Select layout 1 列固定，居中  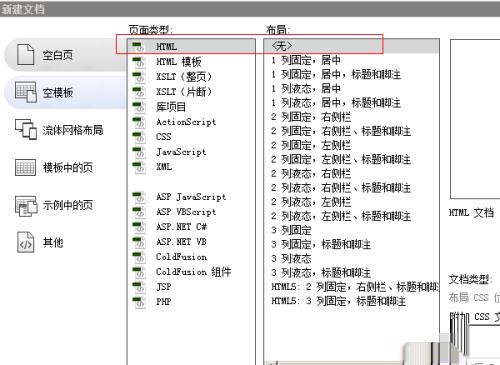pyautogui.click(x=306, y=60)
